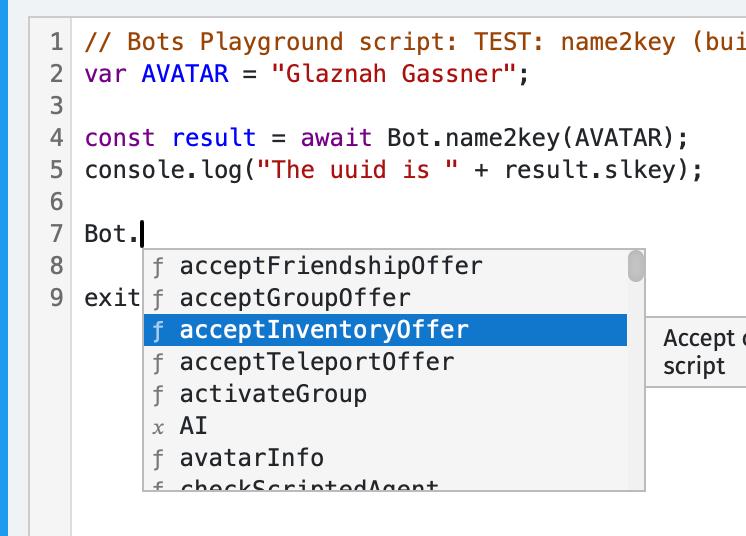Click function icon beside activateGroup
This screenshot has height=536, width=746.
coord(159,394)
